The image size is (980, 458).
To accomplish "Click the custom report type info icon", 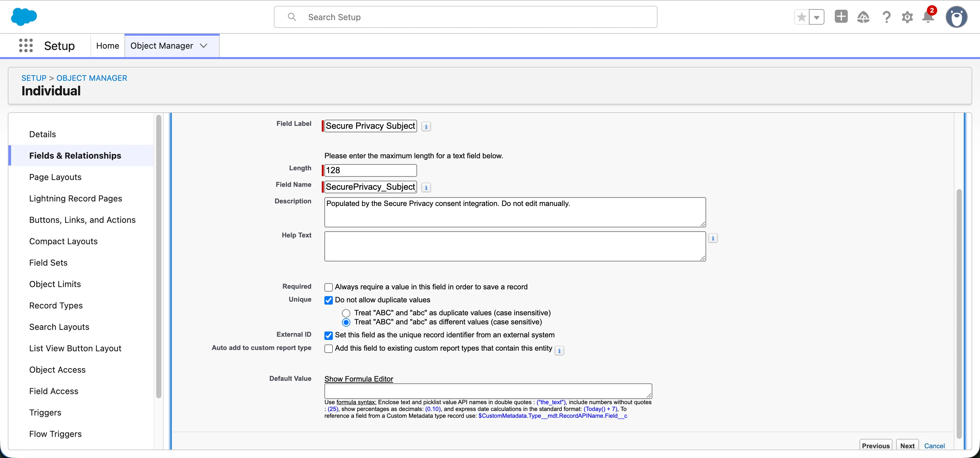I will 559,351.
